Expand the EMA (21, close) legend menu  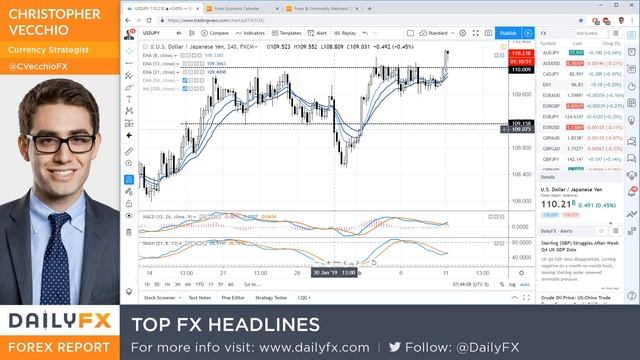[178, 72]
